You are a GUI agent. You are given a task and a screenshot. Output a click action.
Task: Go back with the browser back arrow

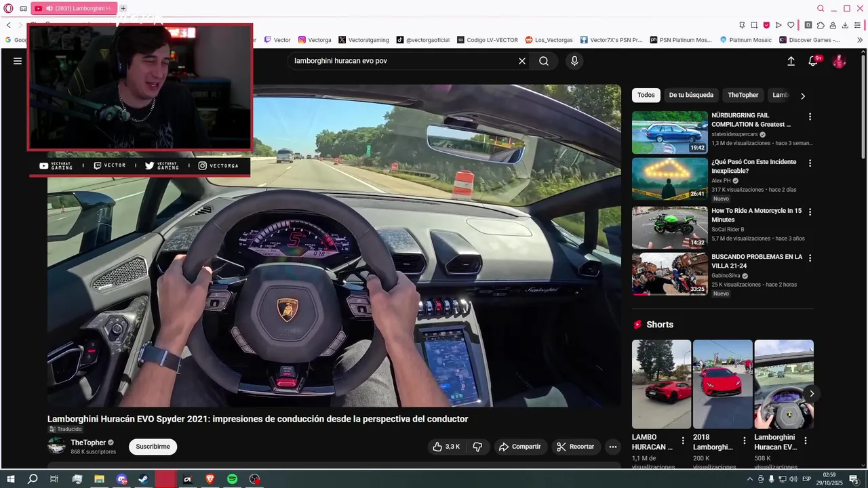8,25
